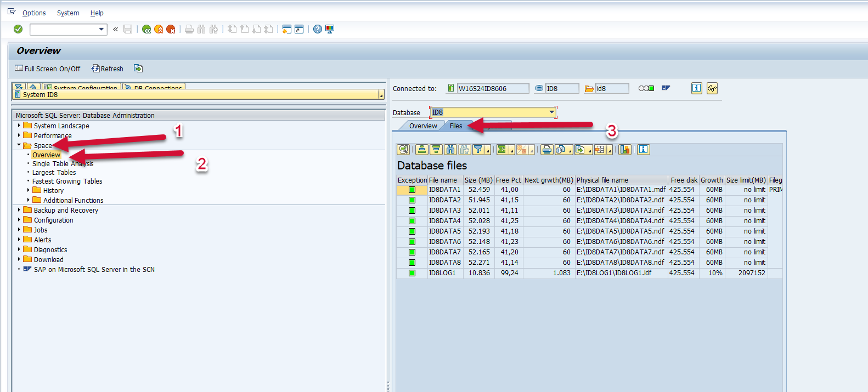
Task: Expand the Backup and Recovery folder
Action: 19,210
